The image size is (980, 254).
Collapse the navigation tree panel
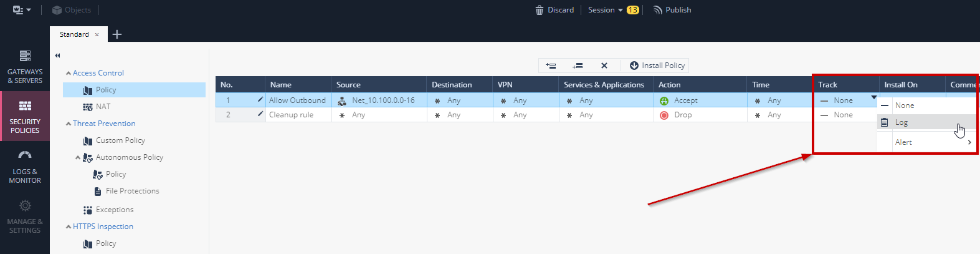pos(57,56)
